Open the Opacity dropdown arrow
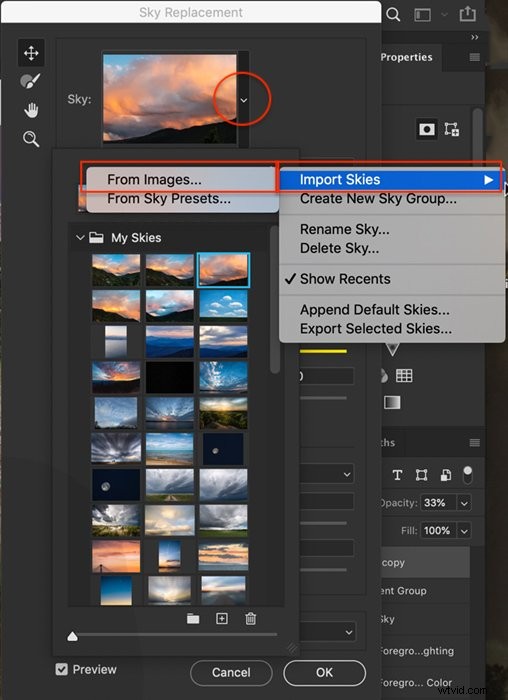The image size is (508, 700). (x=464, y=504)
